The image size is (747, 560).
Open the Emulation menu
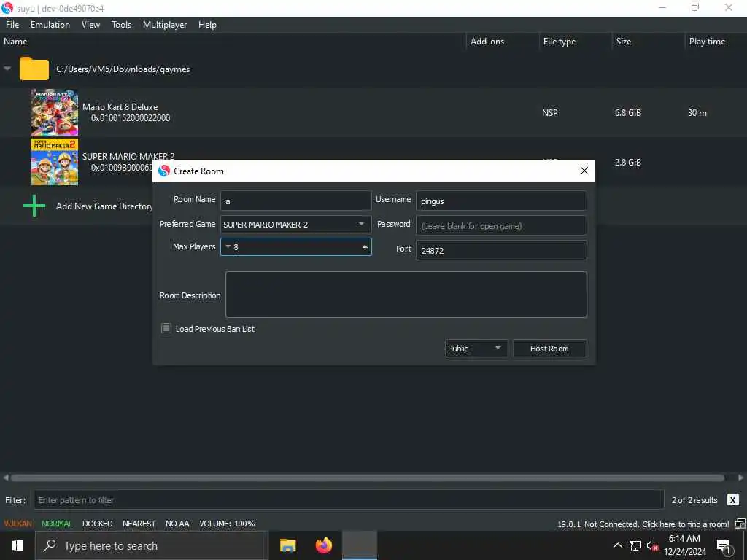(50, 25)
